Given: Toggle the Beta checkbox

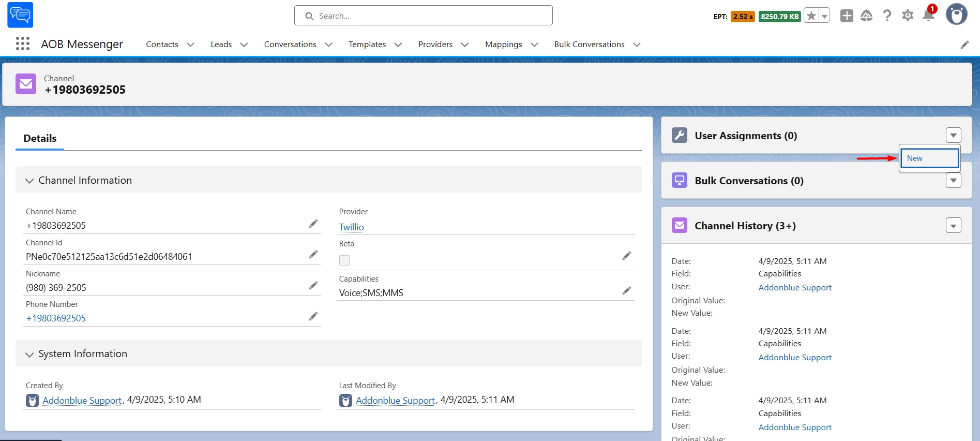Looking at the screenshot, I should [344, 260].
